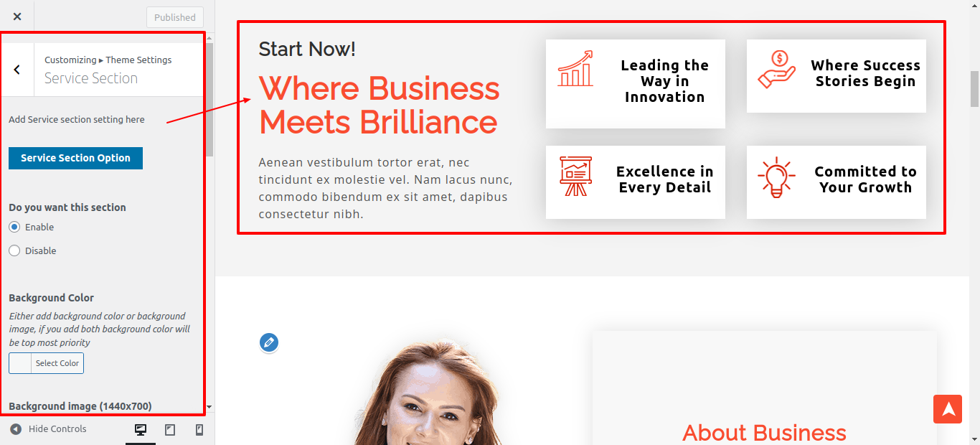Click the blue pencil edit shortcut icon
This screenshot has width=980, height=445.
pos(269,342)
